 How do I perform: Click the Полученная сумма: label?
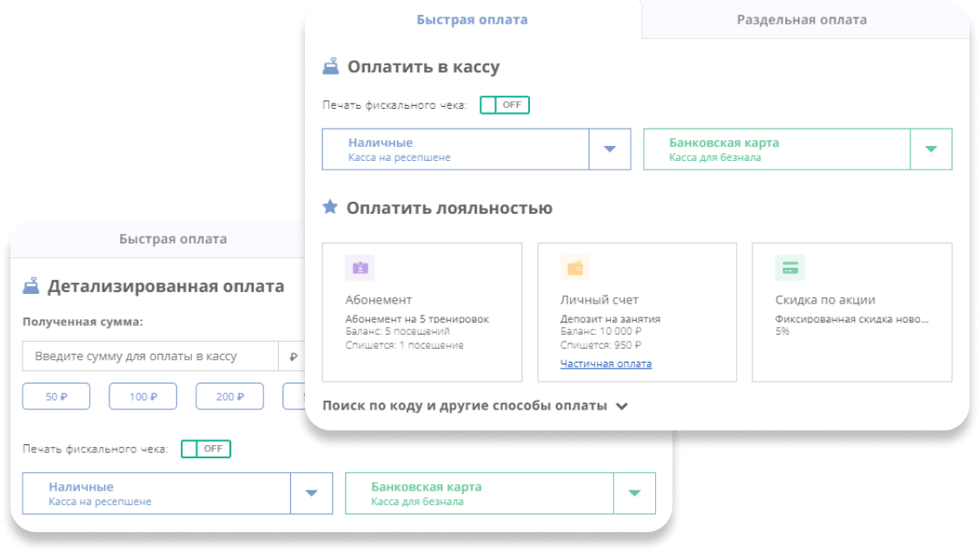[83, 322]
